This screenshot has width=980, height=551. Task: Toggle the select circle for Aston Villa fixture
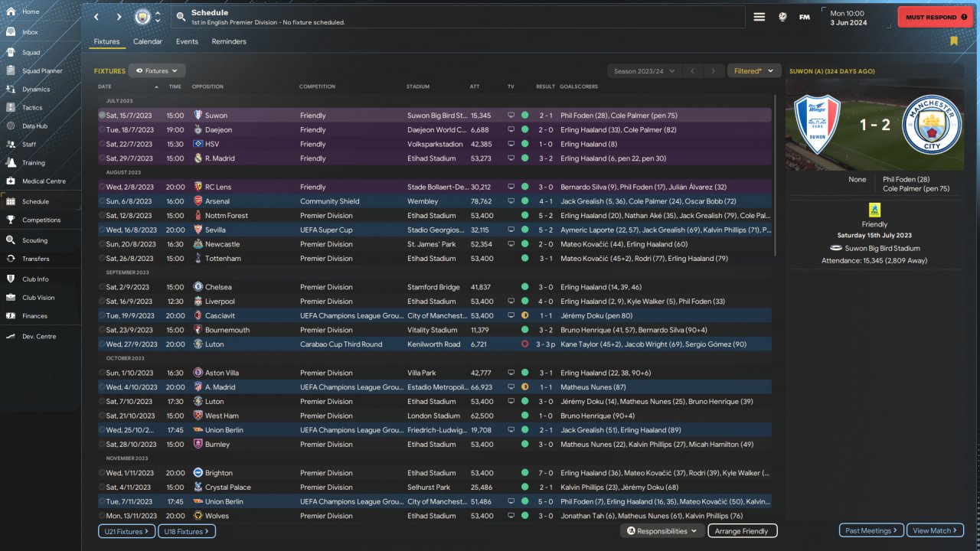[x=102, y=373]
